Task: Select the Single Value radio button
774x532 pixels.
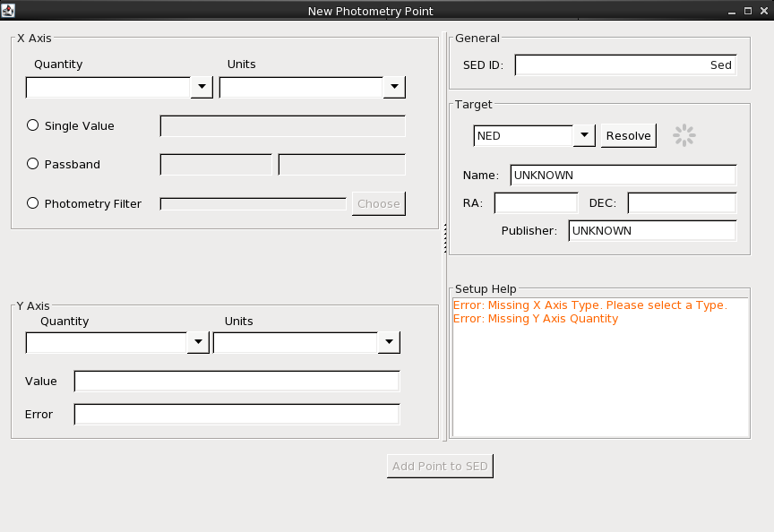Action: 32,125
